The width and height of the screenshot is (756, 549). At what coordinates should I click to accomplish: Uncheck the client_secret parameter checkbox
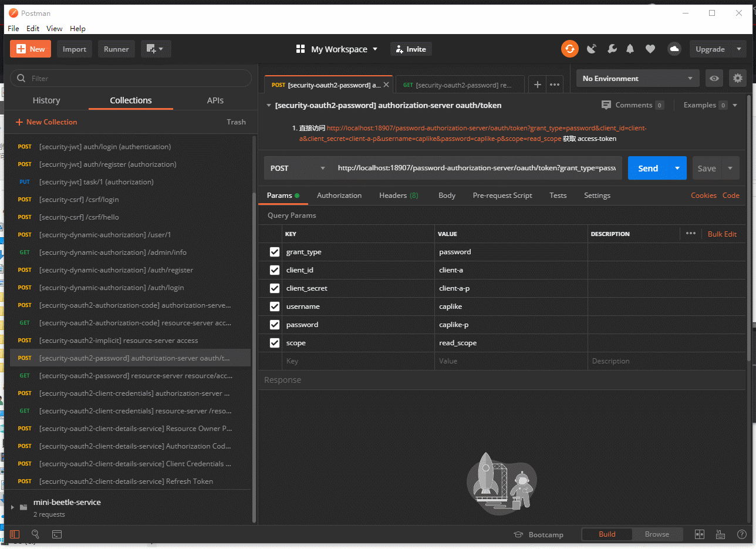274,288
